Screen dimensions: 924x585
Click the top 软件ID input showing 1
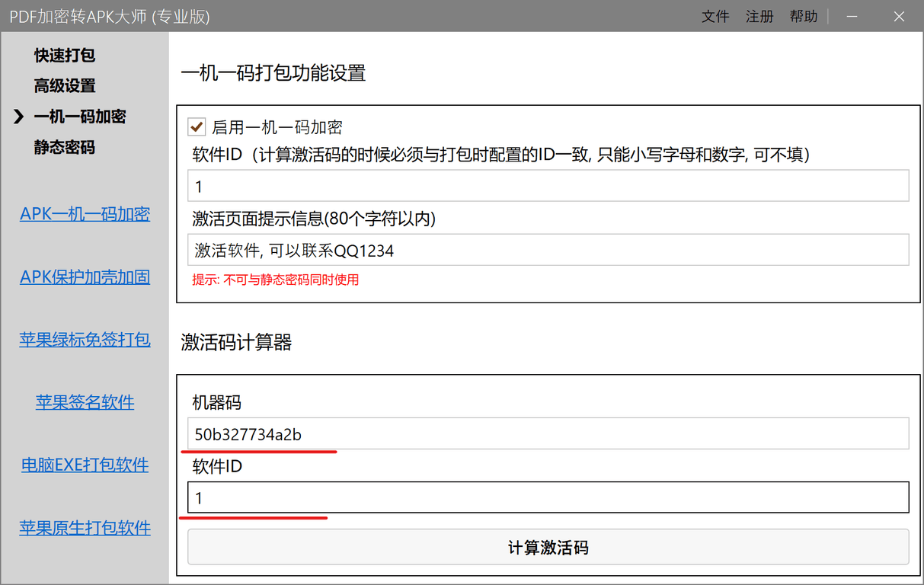(x=548, y=185)
